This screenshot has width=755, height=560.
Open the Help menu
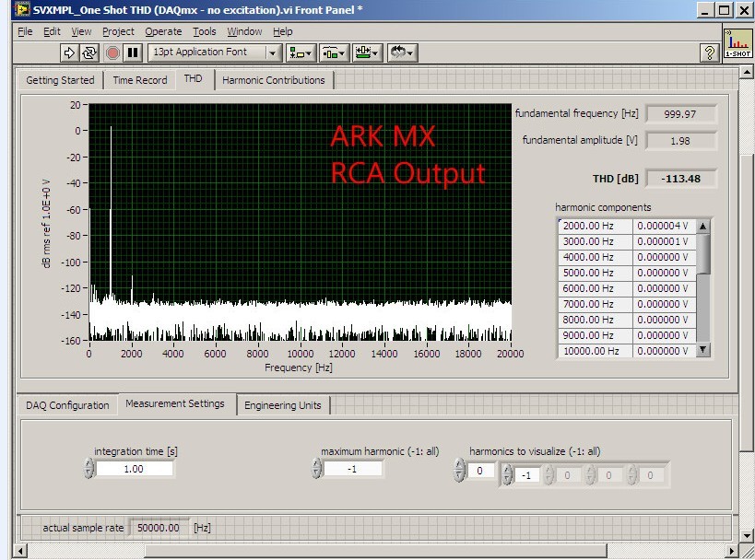tap(283, 31)
